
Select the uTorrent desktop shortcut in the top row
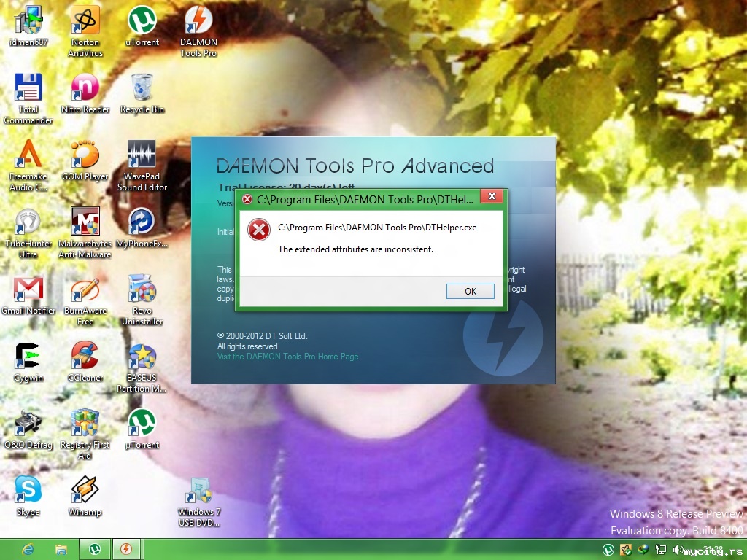click(x=142, y=26)
